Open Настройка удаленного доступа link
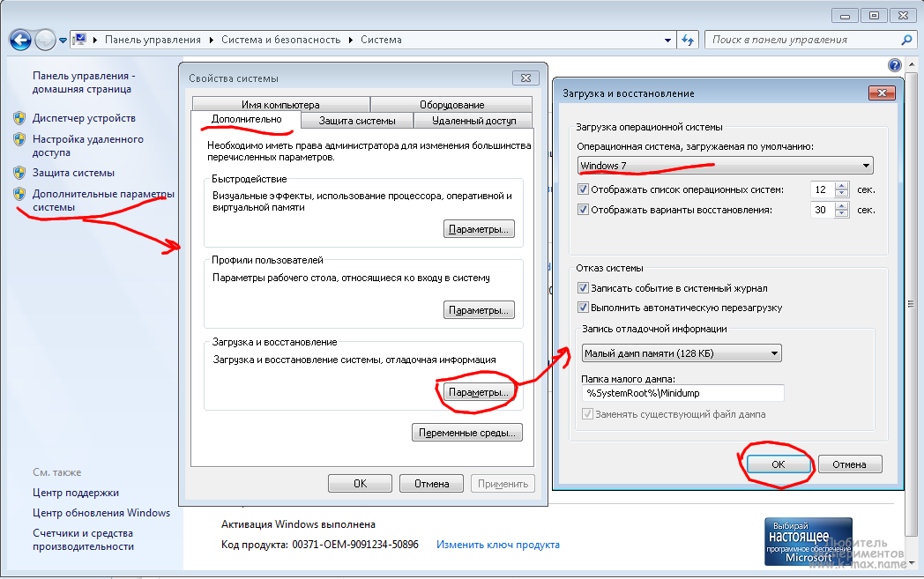Image resolution: width=924 pixels, height=579 pixels. [x=88, y=145]
